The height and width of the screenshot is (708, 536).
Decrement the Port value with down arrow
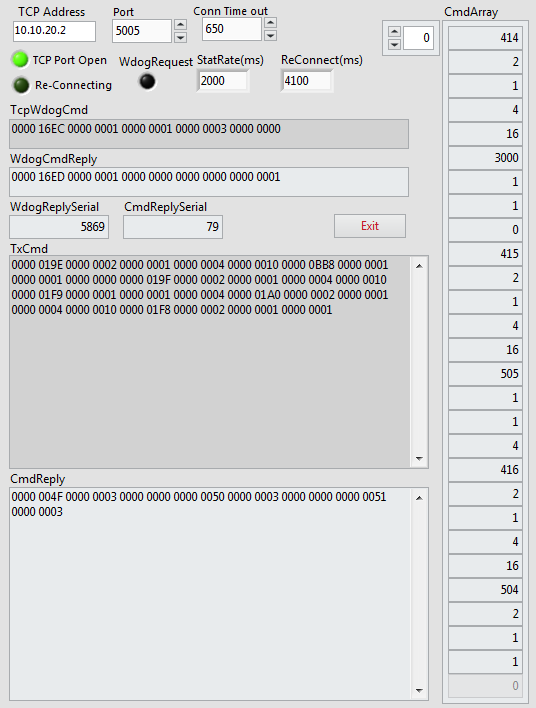click(x=181, y=37)
